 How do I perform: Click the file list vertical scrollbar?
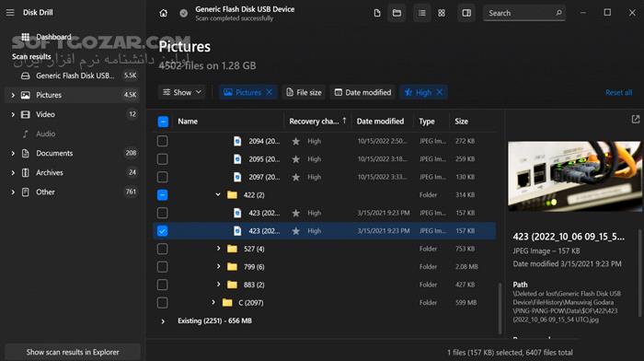pos(500,308)
